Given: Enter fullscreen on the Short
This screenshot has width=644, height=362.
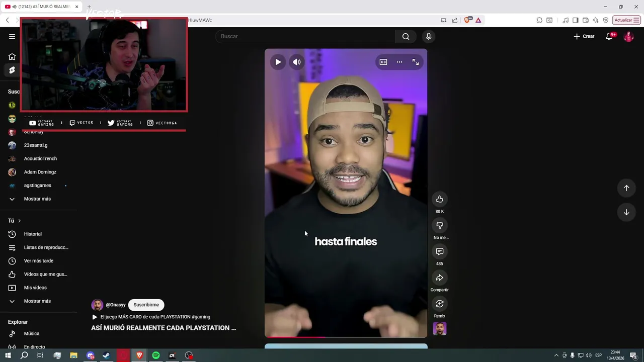Looking at the screenshot, I should [416, 62].
